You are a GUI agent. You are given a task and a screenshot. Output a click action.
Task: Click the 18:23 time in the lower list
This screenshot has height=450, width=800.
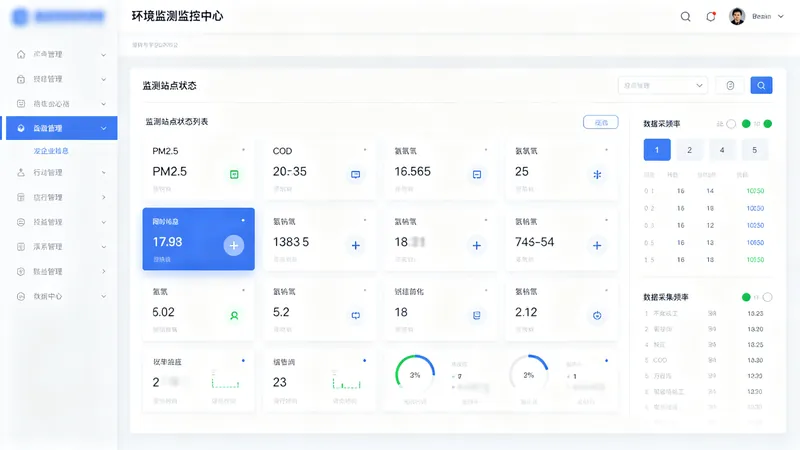(x=755, y=313)
